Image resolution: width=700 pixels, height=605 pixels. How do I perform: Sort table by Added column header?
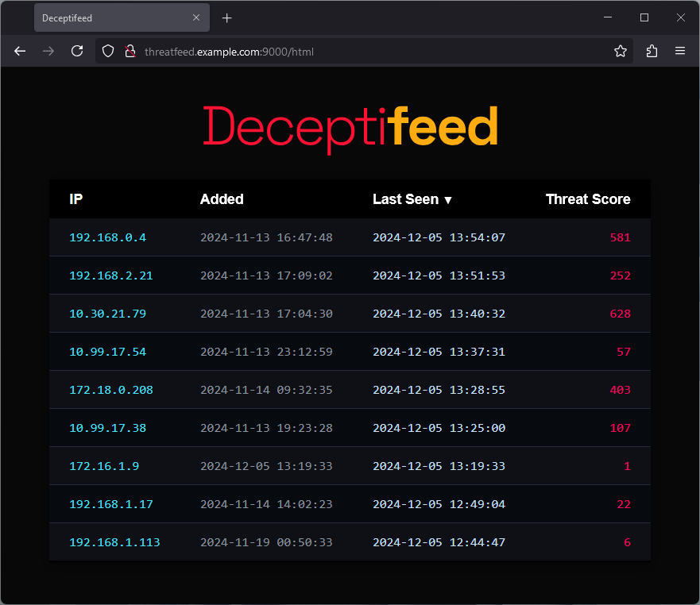click(222, 199)
